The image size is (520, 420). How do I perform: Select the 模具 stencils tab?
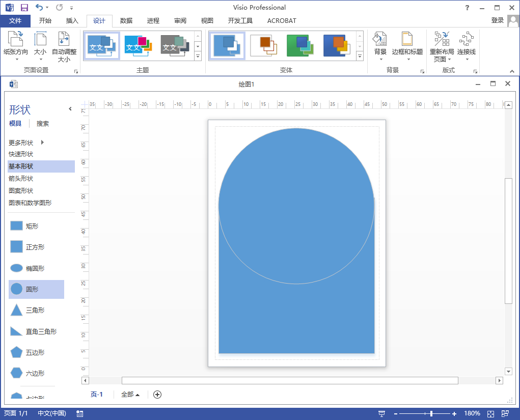tap(15, 123)
